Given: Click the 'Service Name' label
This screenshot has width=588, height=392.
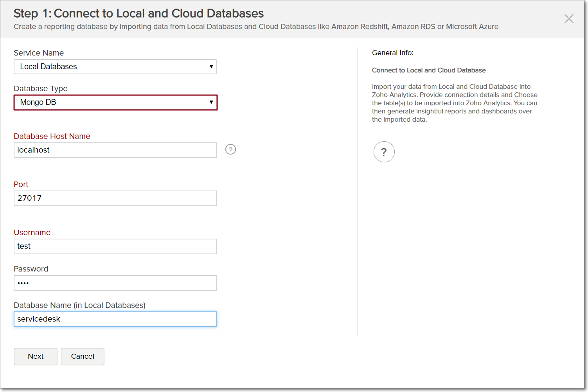Looking at the screenshot, I should (x=39, y=53).
